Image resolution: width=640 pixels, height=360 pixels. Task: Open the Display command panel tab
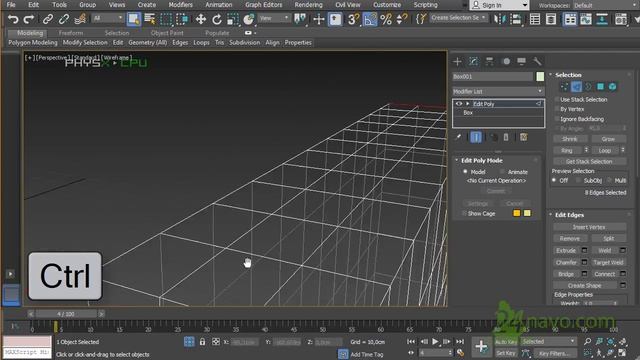click(x=522, y=61)
